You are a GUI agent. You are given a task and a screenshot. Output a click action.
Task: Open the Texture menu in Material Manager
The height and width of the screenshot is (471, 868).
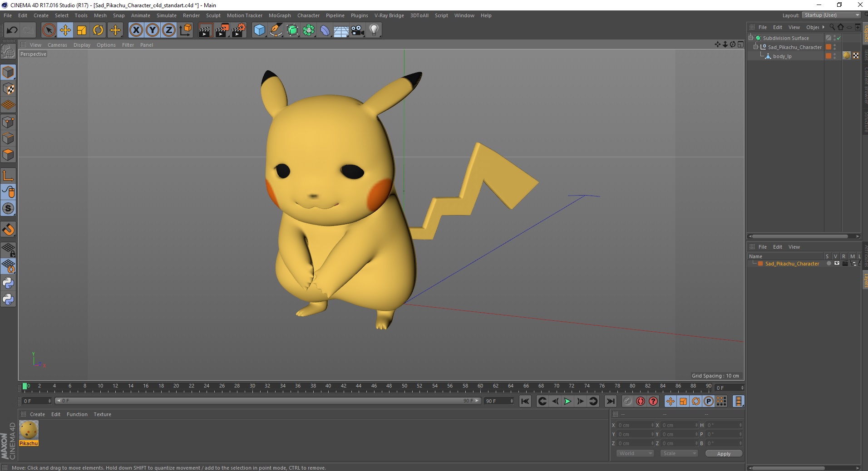(x=103, y=414)
